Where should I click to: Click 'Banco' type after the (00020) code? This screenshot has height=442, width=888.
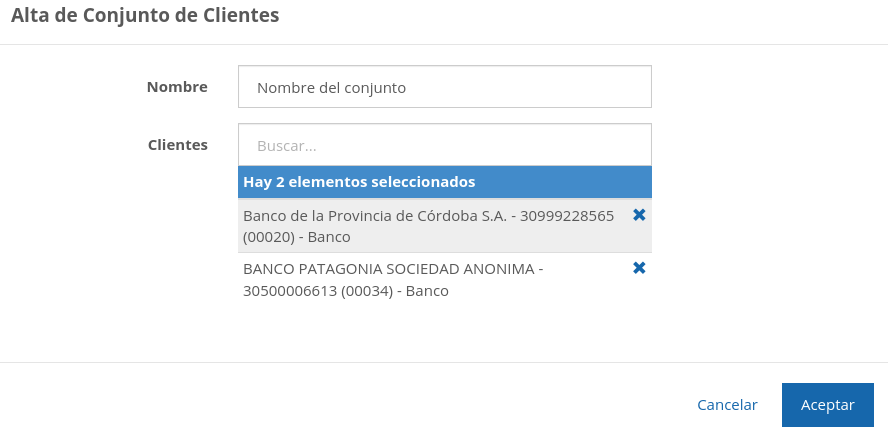click(x=329, y=238)
